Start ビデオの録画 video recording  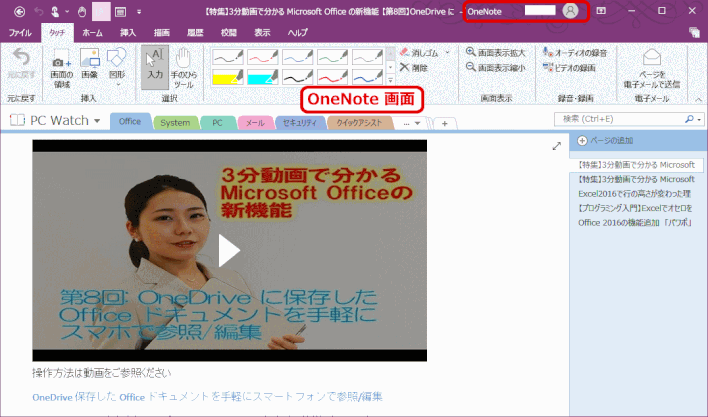pos(569,68)
